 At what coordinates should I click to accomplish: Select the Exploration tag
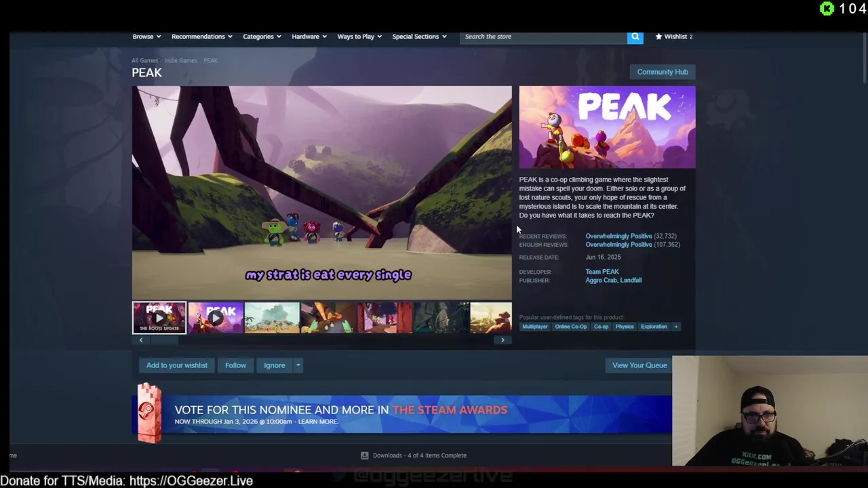coord(654,327)
